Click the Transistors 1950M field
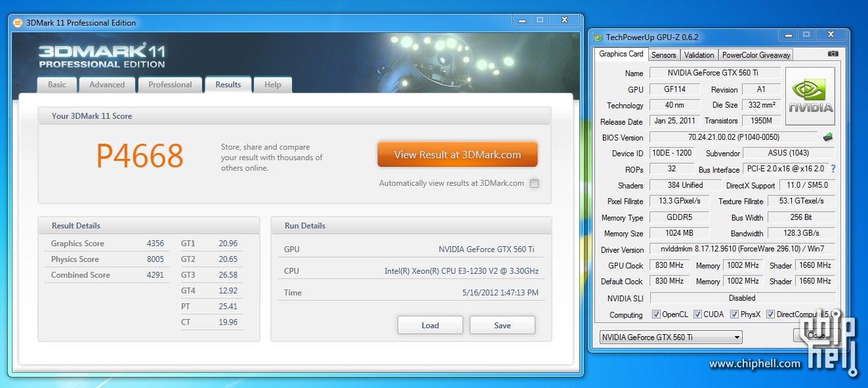Screen dimensions: 868x388 pos(762,121)
